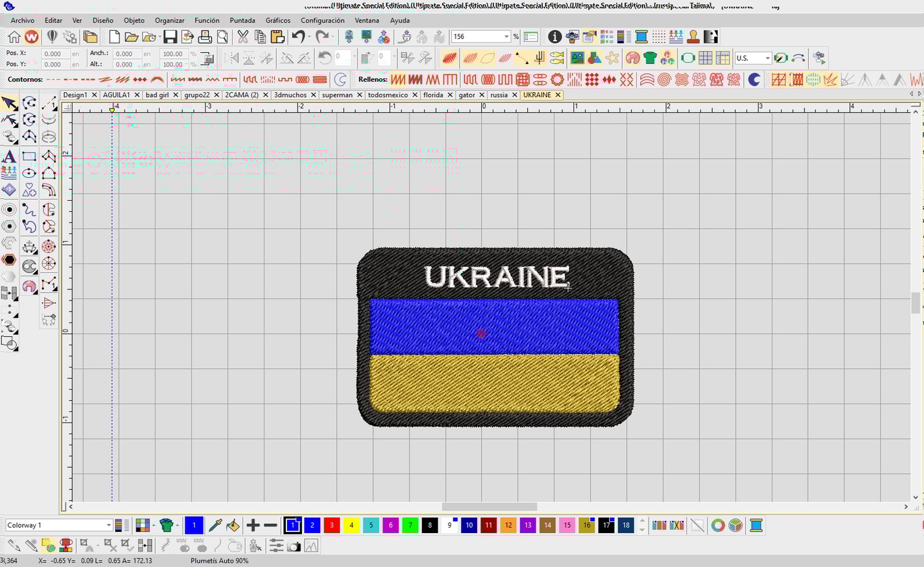Select the blue crescent fill icon
Viewport: 924px width, 567px height.
pyautogui.click(x=755, y=79)
